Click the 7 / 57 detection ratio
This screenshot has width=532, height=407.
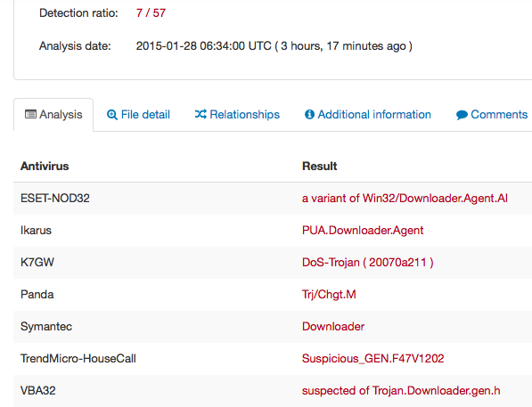coord(151,12)
